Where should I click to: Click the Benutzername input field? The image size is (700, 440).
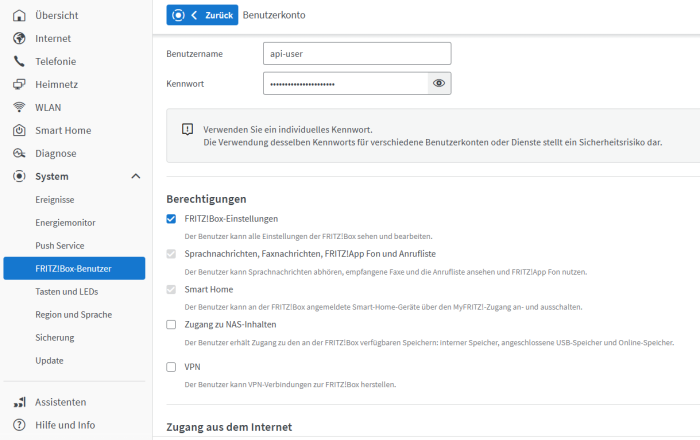(357, 54)
